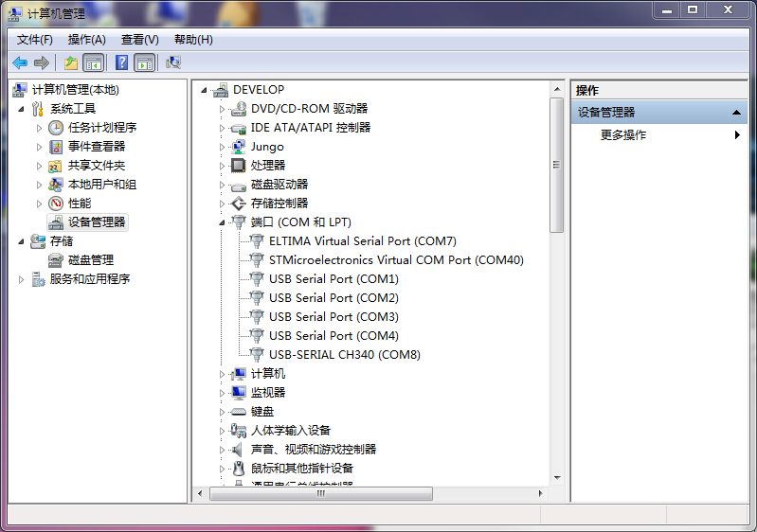Click the keyboard icon next to 键盘
Screen dimensions: 757x532
point(239,412)
